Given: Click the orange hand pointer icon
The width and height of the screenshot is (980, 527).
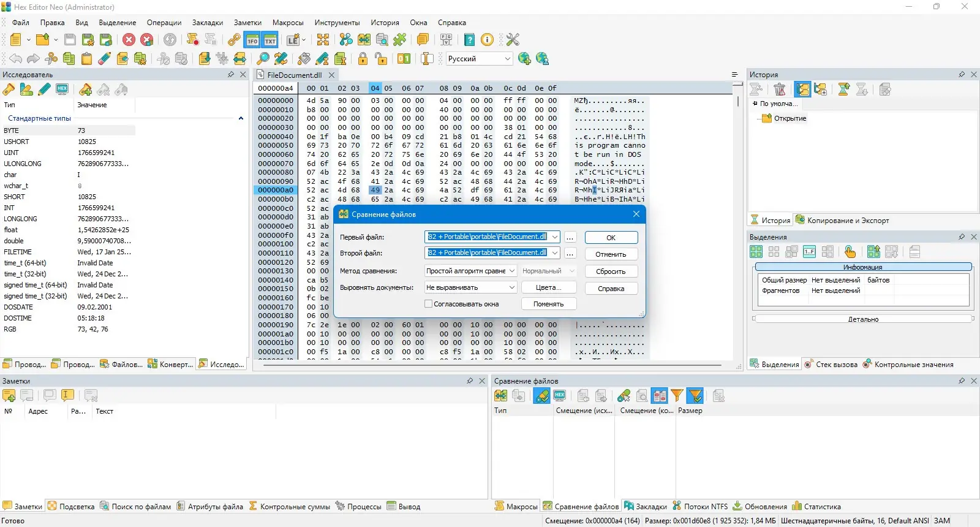Looking at the screenshot, I should 850,252.
